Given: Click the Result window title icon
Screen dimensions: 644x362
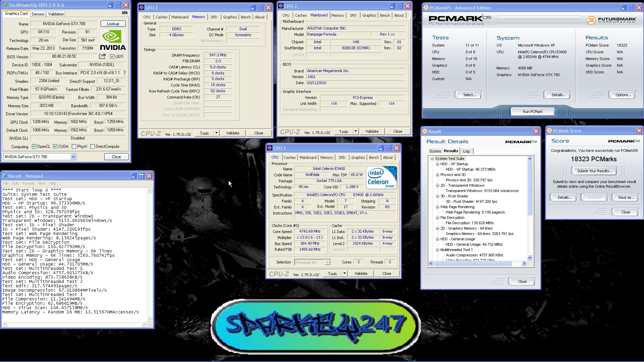Looking at the screenshot, I should (x=425, y=131).
